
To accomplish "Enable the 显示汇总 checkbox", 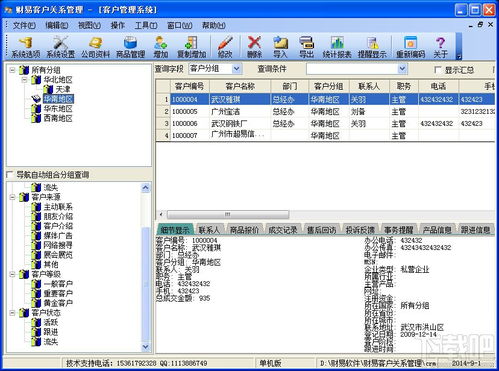I will (x=438, y=70).
